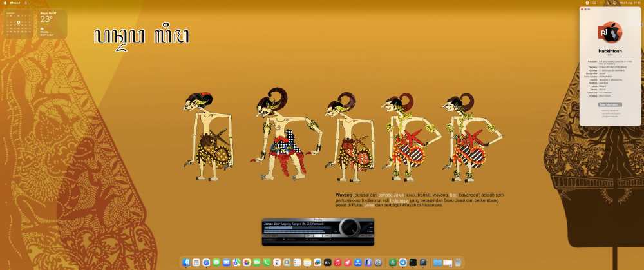Open Terminal from the dock
This screenshot has width=644, height=270.
[413, 262]
